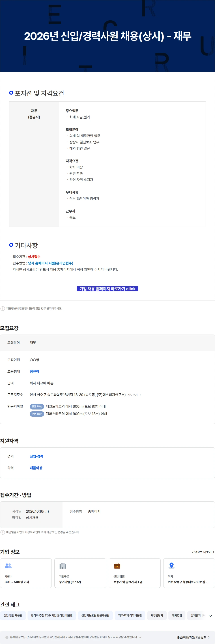
Task: Click the 상시채용 deadline value
Action: coord(32,518)
